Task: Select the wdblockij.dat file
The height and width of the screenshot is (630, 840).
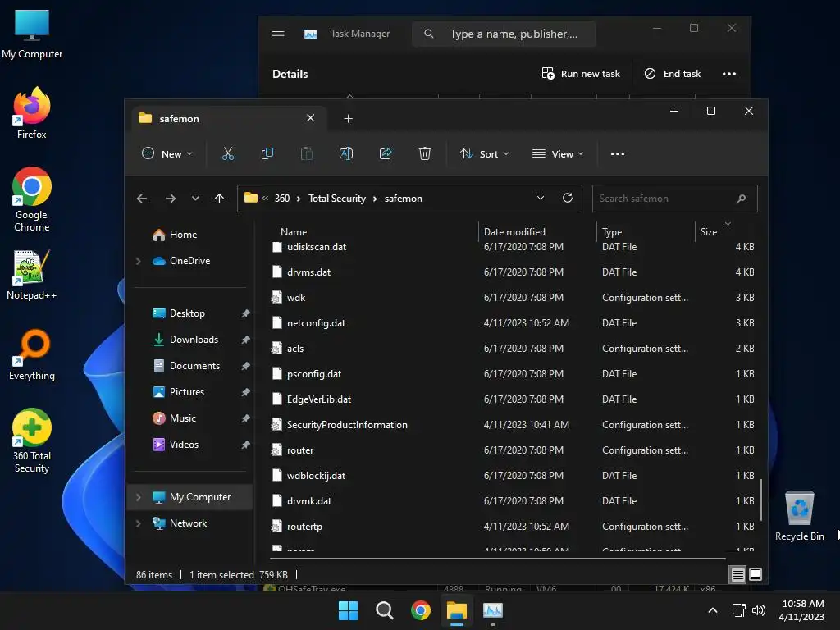Action: pyautogui.click(x=316, y=476)
